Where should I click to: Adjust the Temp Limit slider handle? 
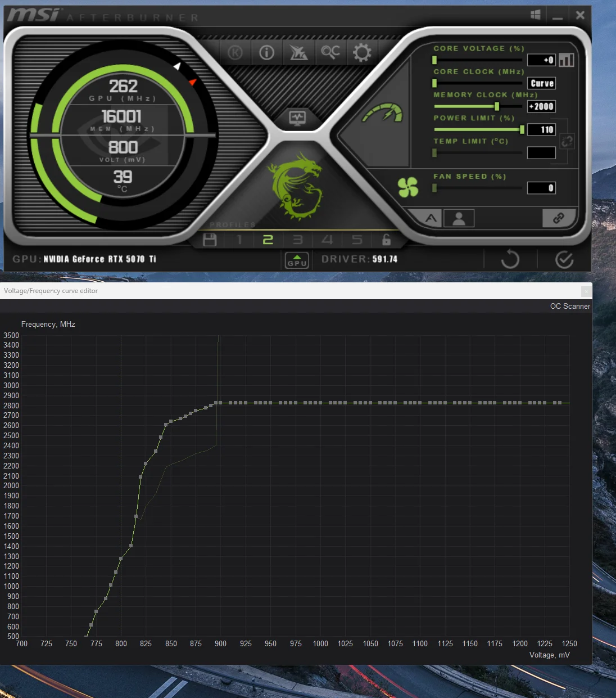coord(434,153)
